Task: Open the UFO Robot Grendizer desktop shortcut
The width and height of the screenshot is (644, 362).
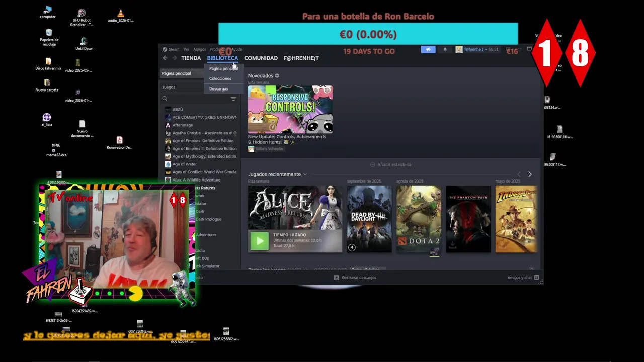Action: (x=82, y=18)
